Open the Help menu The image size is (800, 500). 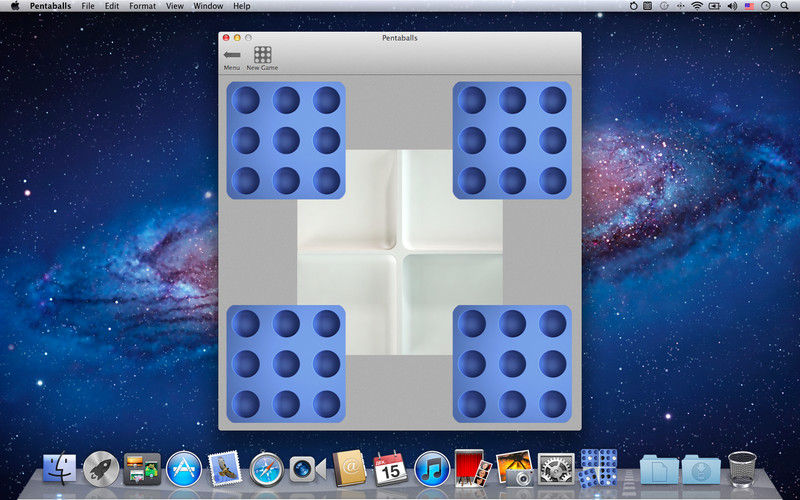(241, 6)
